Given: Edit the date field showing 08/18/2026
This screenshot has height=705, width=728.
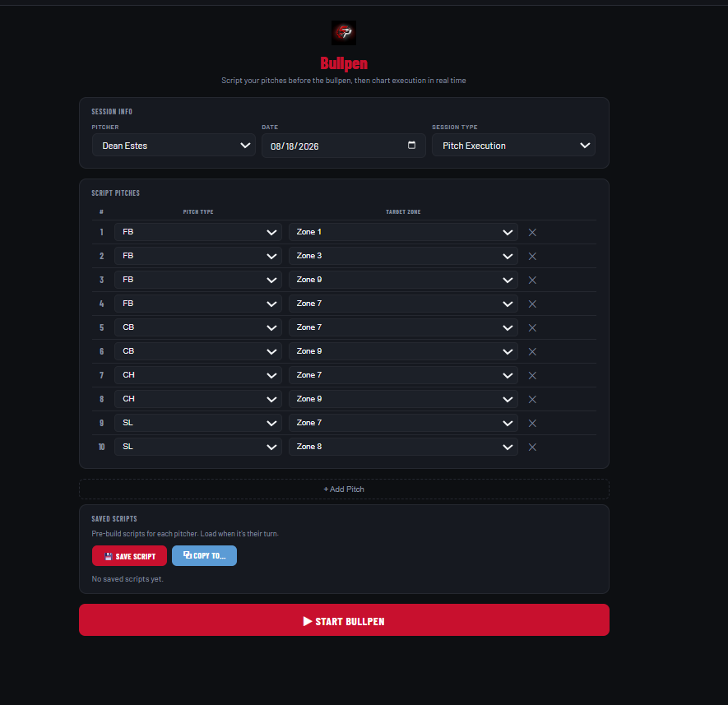Looking at the screenshot, I should [x=344, y=146].
